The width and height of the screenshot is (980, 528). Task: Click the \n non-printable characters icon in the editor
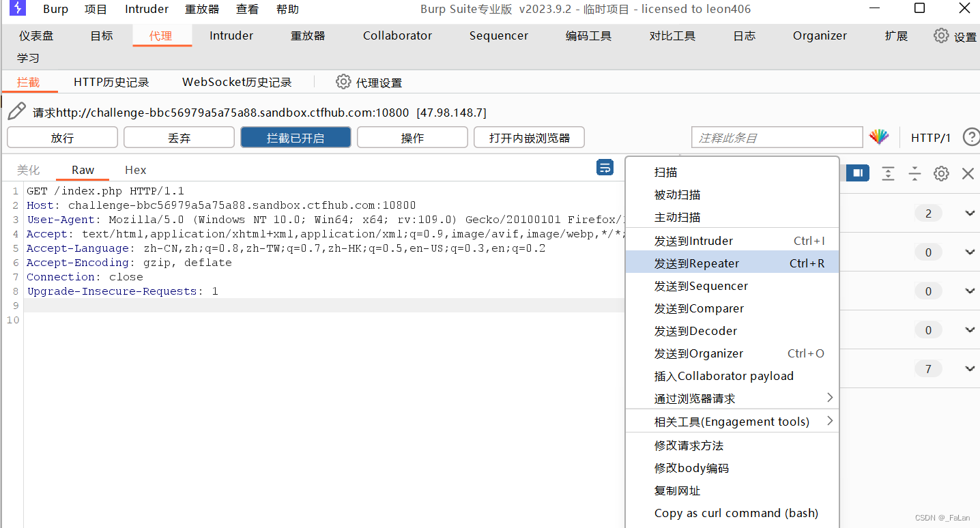(x=605, y=167)
